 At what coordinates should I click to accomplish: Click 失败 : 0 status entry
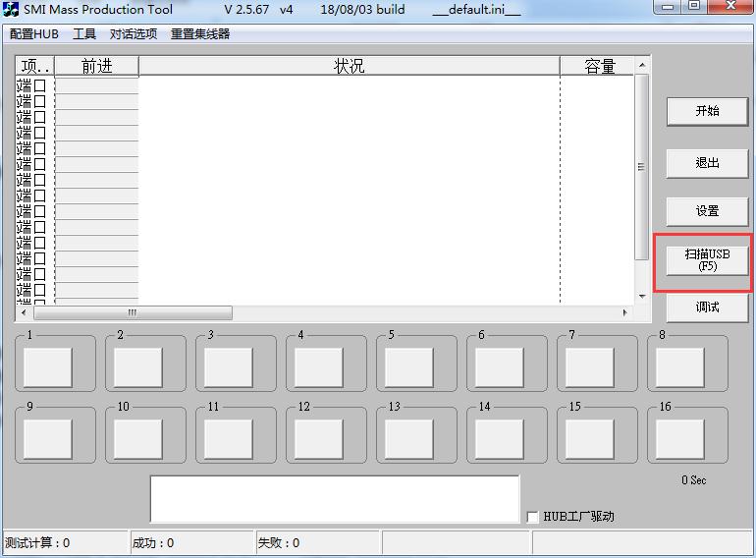pyautogui.click(x=279, y=543)
